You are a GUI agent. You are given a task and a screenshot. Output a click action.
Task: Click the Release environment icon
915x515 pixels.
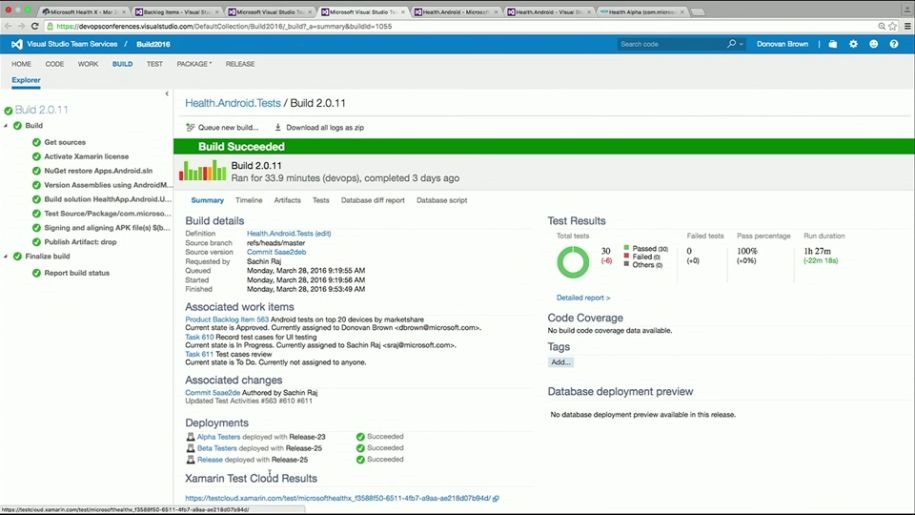click(190, 460)
